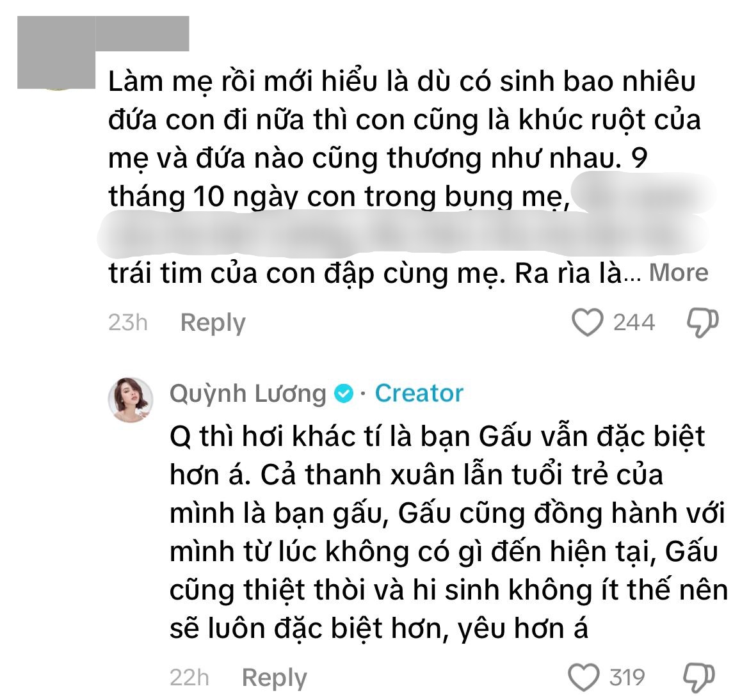
Task: Like Quỳnh Lương's reply with the heart icon
Action: 584,677
